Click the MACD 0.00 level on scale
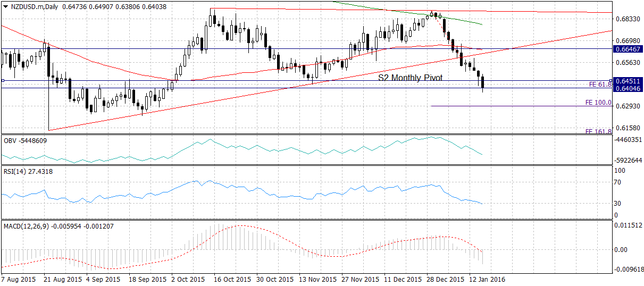Viewport: 644px width, 286px height. (x=620, y=249)
